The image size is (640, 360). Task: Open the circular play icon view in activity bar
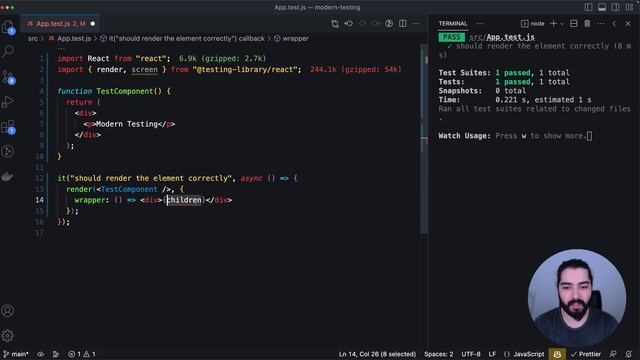(x=8, y=151)
